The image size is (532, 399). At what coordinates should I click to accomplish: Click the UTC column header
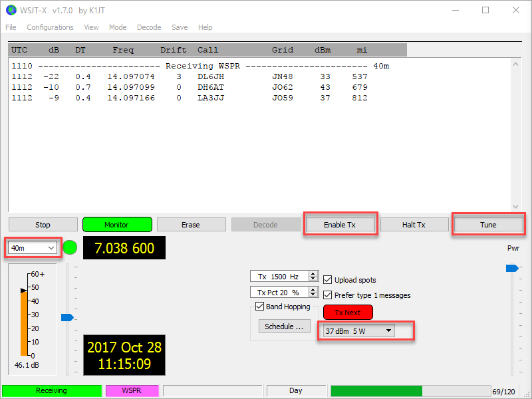19,51
